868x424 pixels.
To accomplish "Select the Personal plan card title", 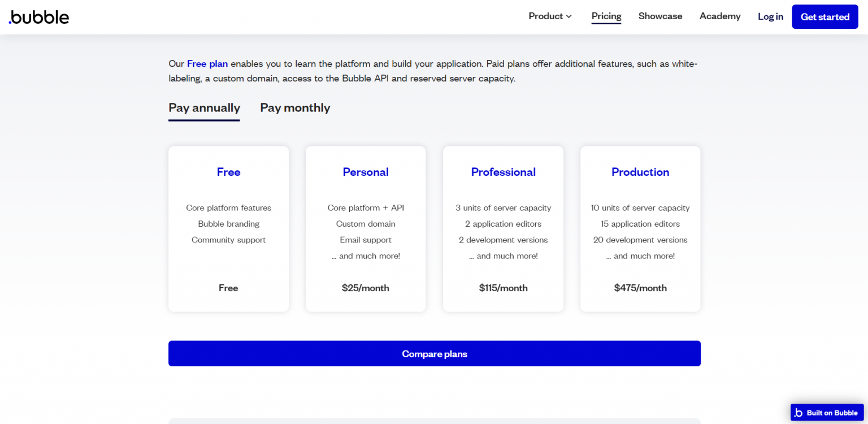I will pyautogui.click(x=366, y=172).
